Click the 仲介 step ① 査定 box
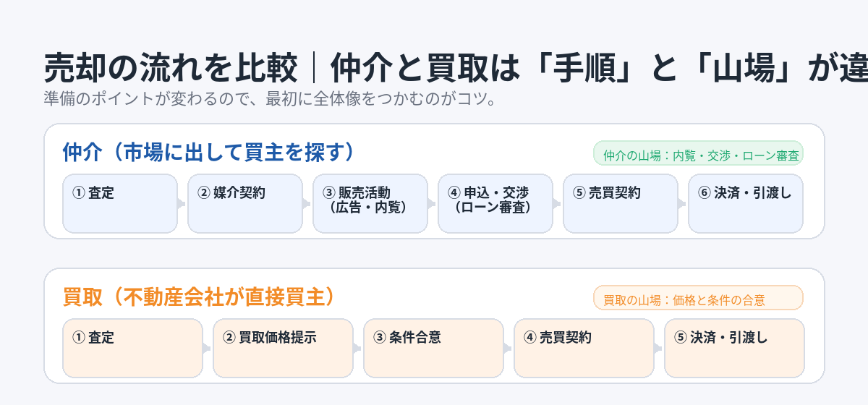The height and width of the screenshot is (405, 868). tap(120, 203)
